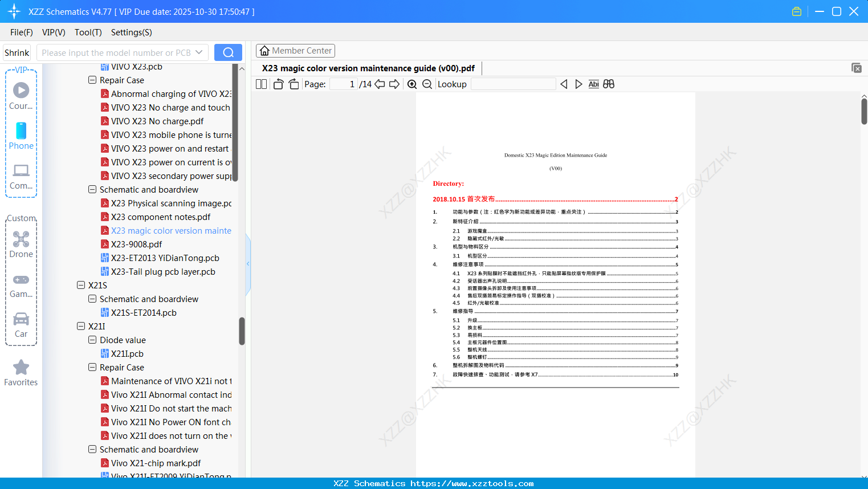Viewport: 868px width, 489px height.
Task: Find next lookup match triangle
Action: point(578,84)
